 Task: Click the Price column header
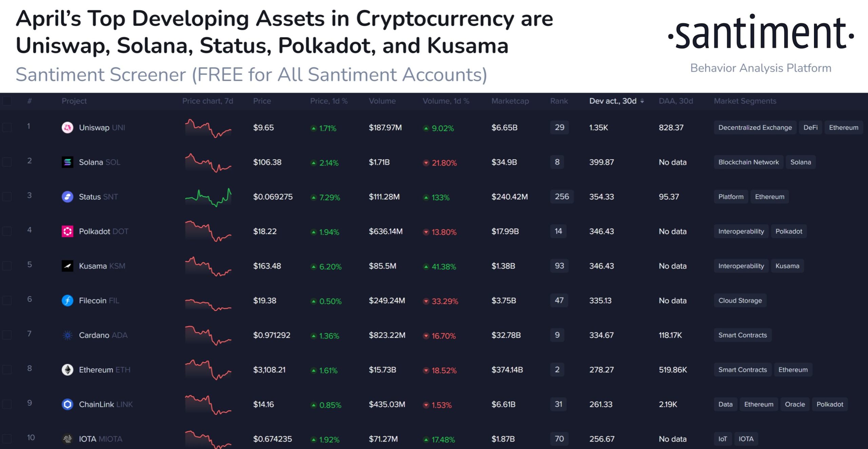[x=262, y=101]
